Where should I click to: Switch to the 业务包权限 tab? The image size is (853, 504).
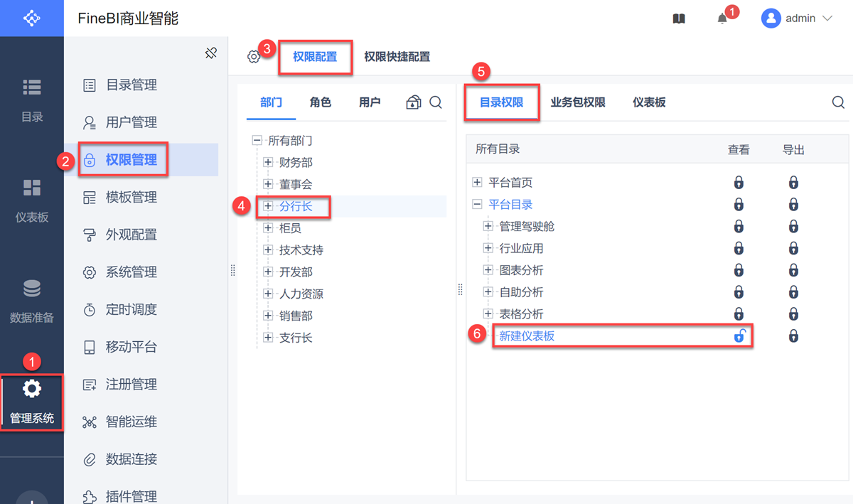tap(578, 102)
